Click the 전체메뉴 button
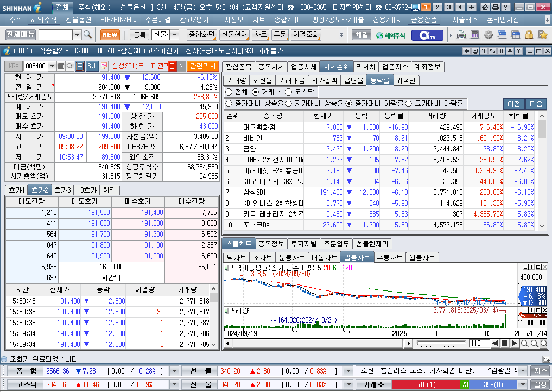The height and width of the screenshot is (392, 552). pyautogui.click(x=21, y=35)
